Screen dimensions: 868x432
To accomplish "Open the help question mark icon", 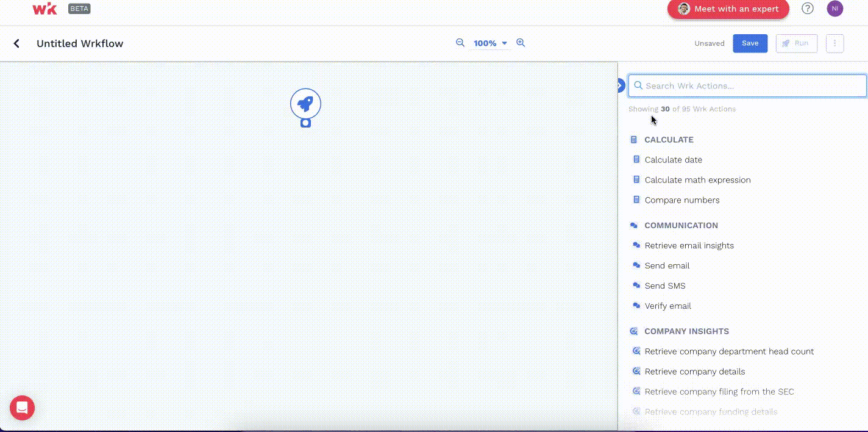I will tap(807, 9).
